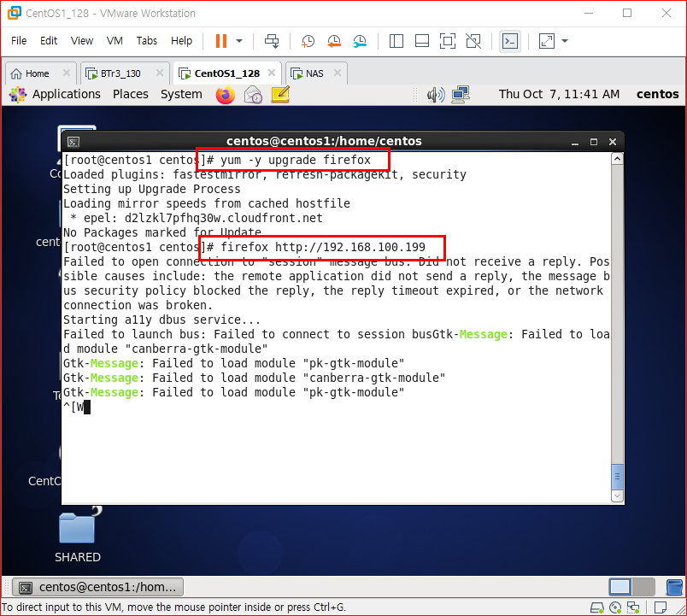The height and width of the screenshot is (616, 687).
Task: Minimize the centos terminal window
Action: (x=575, y=142)
